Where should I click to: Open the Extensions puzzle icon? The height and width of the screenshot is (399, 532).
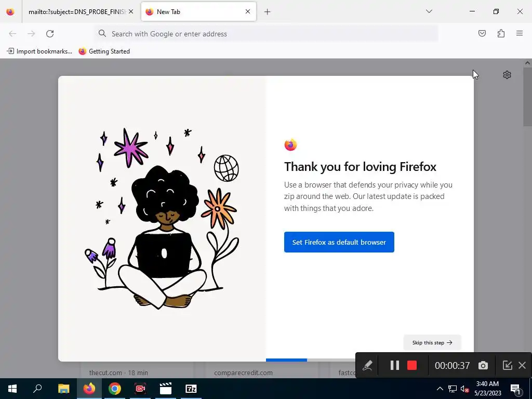(x=501, y=33)
